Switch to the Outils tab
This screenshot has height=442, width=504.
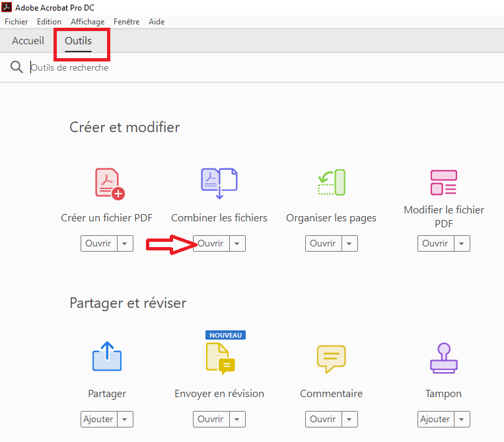pyautogui.click(x=78, y=41)
